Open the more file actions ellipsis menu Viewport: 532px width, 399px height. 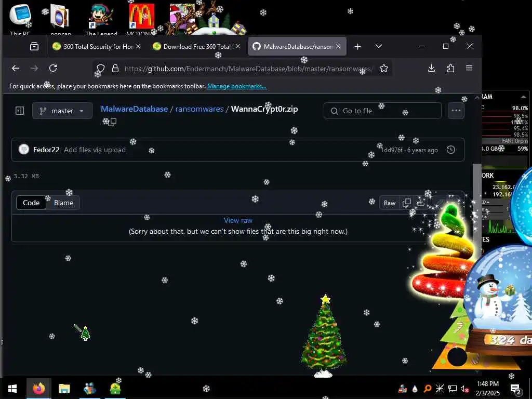456,111
